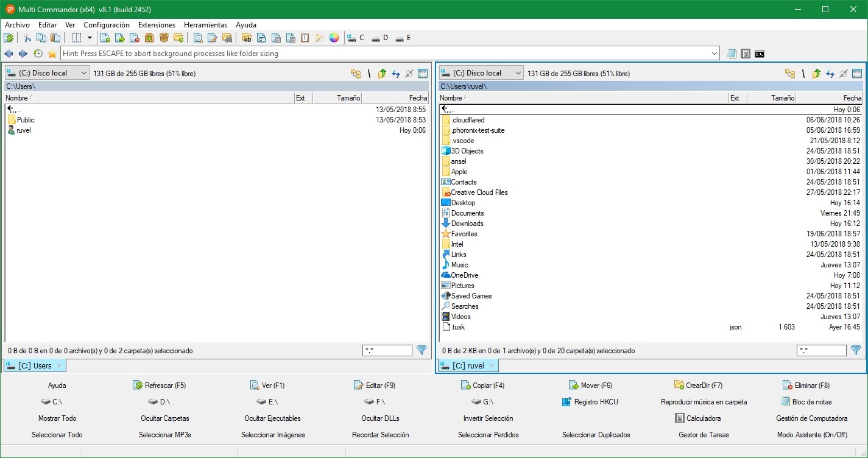Open the command prompt icon
Image resolution: width=868 pixels, height=458 pixels.
[x=759, y=54]
